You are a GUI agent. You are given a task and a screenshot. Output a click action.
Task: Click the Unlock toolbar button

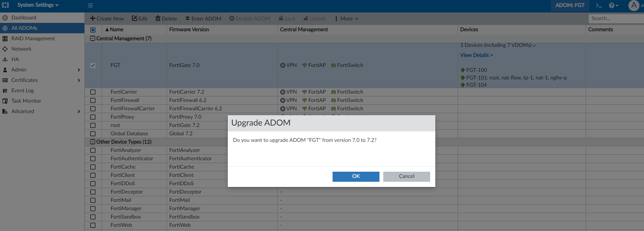(x=315, y=19)
